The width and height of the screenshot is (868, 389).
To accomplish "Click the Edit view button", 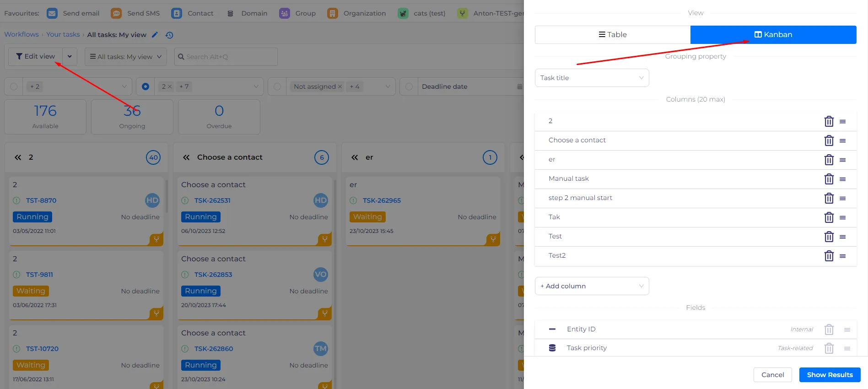I will pyautogui.click(x=36, y=56).
